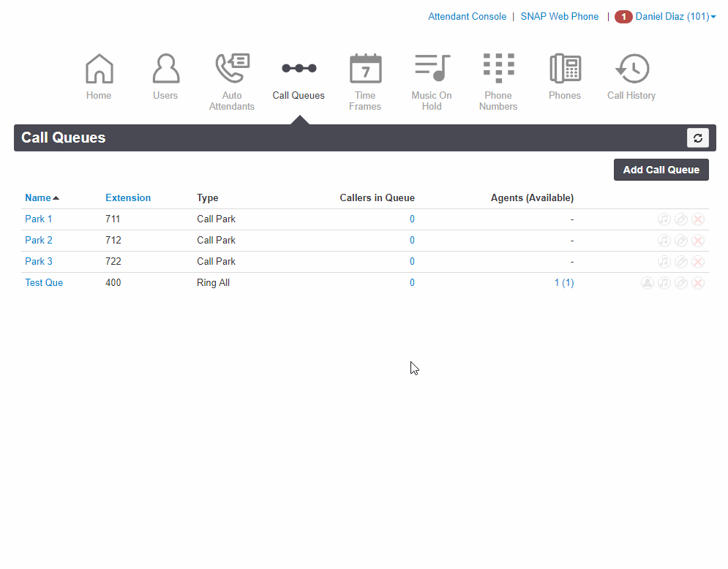Open music settings for Park 1
The height and width of the screenshot is (569, 728).
click(x=664, y=219)
